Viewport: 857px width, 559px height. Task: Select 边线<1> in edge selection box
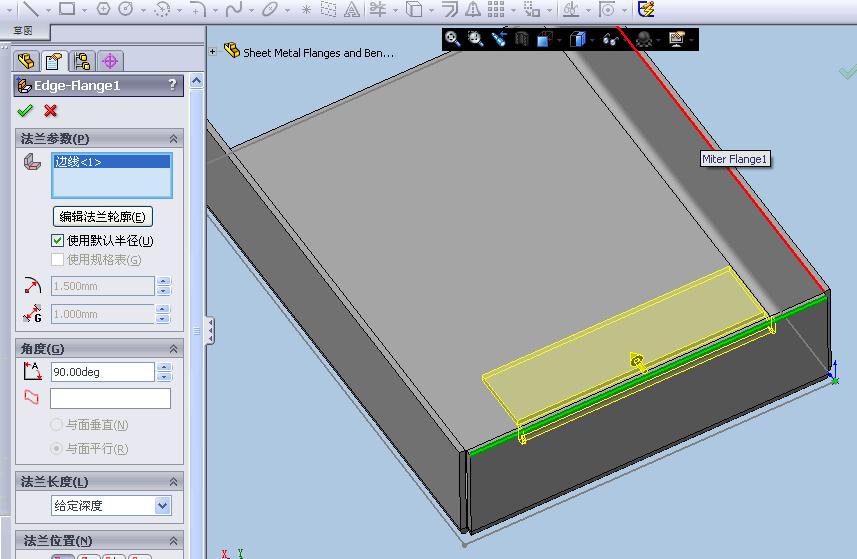(x=112, y=161)
